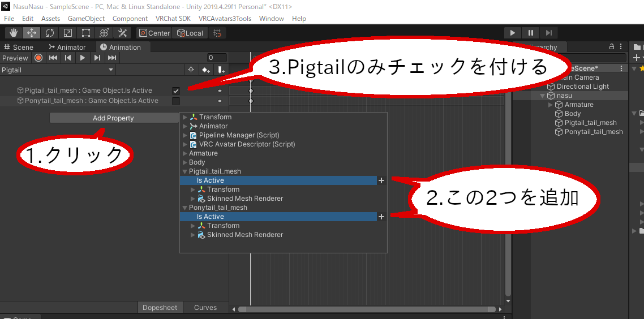Expand Armature in Hierarchy panel
644x319 pixels.
(551, 105)
